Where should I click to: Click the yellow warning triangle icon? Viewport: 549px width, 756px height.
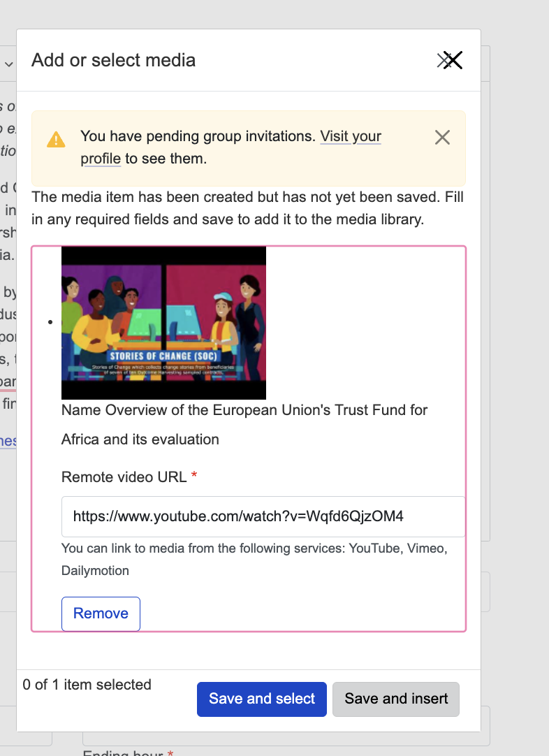[x=56, y=140]
